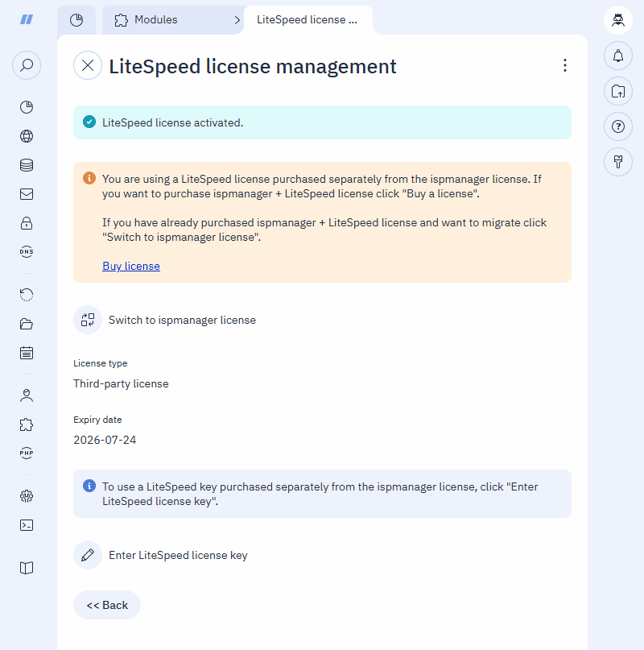The image size is (644, 650).
Task: Follow the Buy license link
Action: tap(131, 266)
